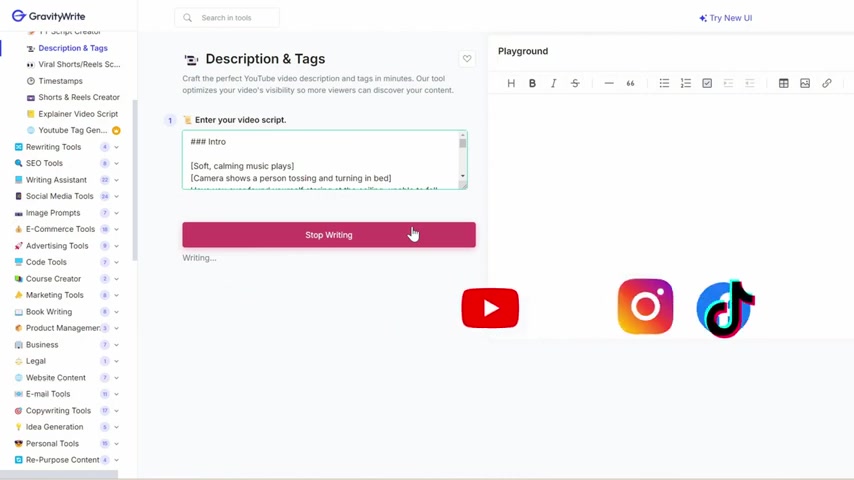Expand the Social Media Tools category
This screenshot has height=480, width=854.
(116, 196)
